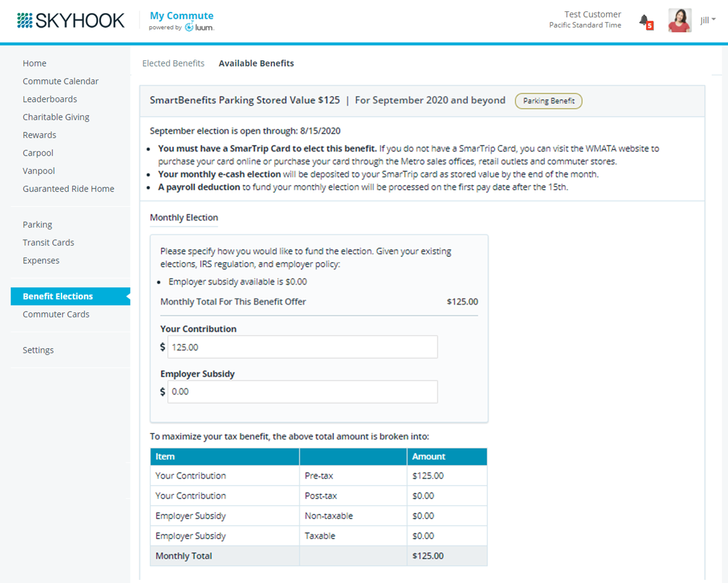Open Transit Cards page
Screen dimensions: 728x583
click(x=48, y=242)
